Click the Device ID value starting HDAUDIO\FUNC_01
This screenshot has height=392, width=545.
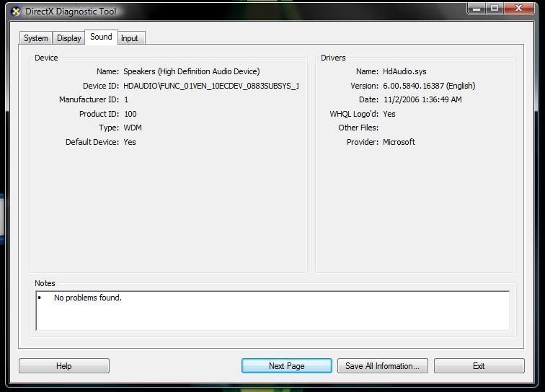click(211, 86)
